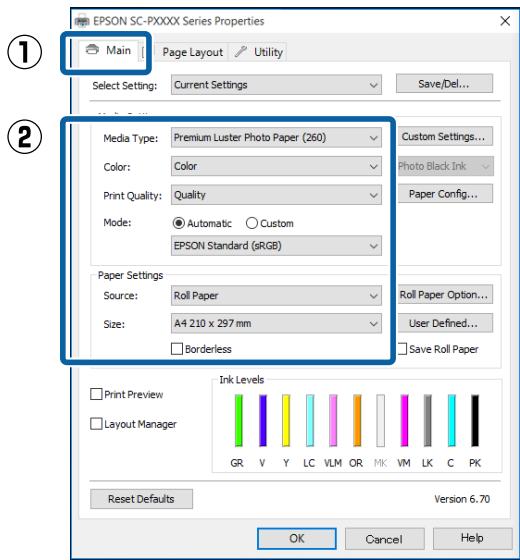Click the VLM light magenta ink bar
The height and width of the screenshot is (560, 520).
pos(333,420)
